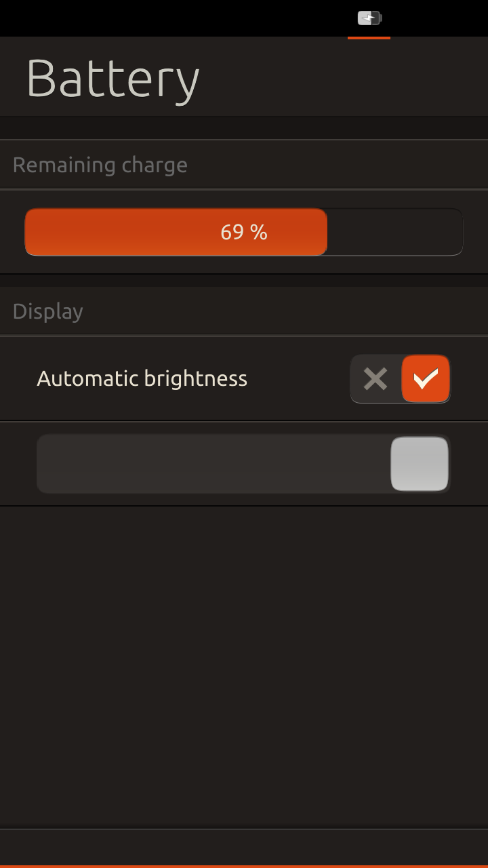
Task: Click the unfilled dark end of charge bar
Action: click(394, 232)
